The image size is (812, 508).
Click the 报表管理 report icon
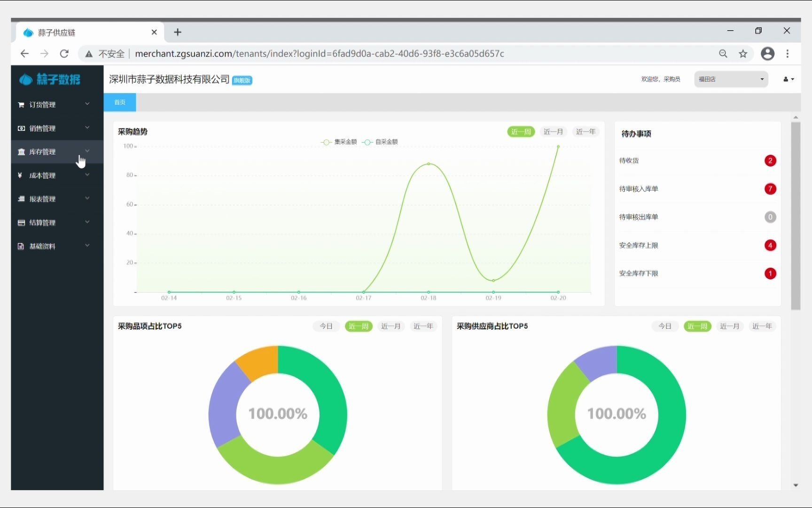pos(21,198)
